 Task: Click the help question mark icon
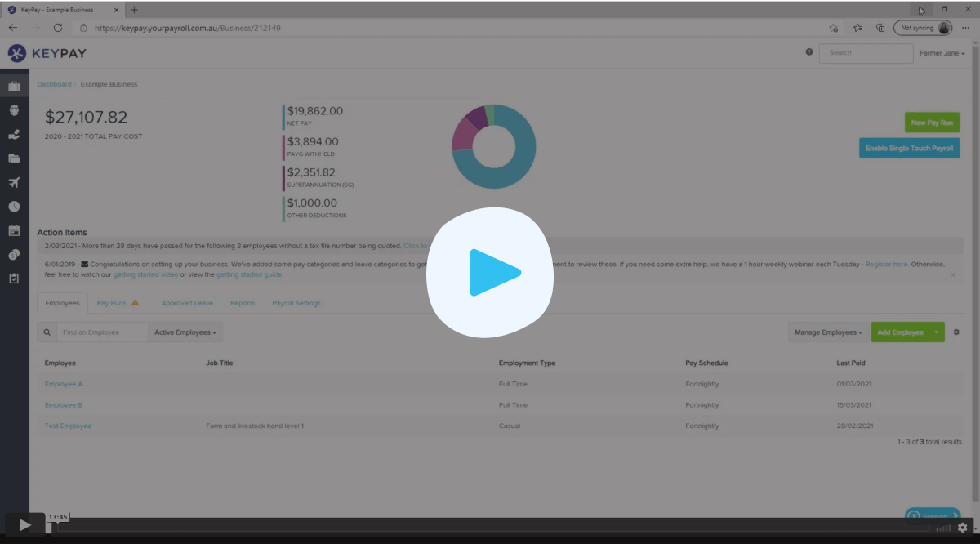[x=808, y=51]
